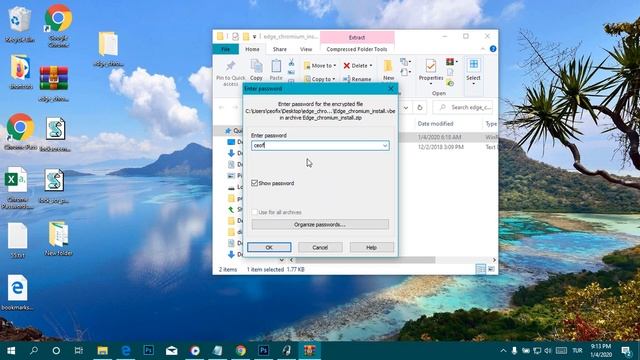640x360 pixels.
Task: Open the taskbar clock showing 9:13 PM
Action: (x=601, y=351)
